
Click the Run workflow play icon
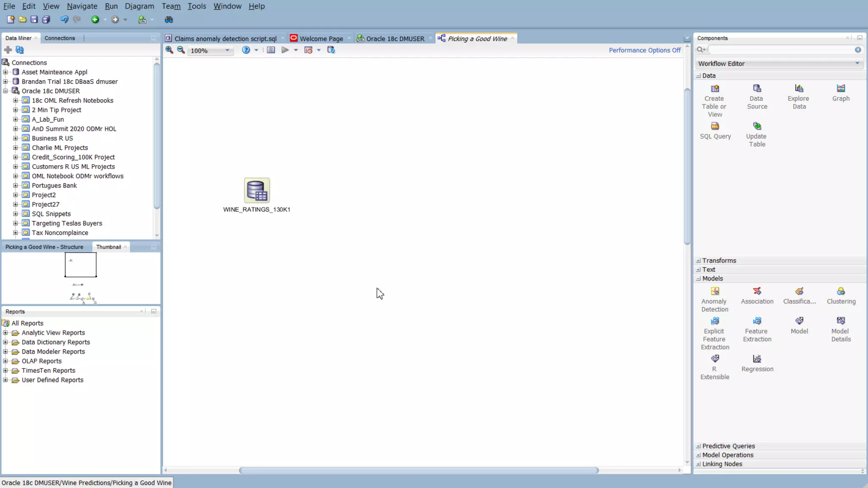(x=285, y=50)
